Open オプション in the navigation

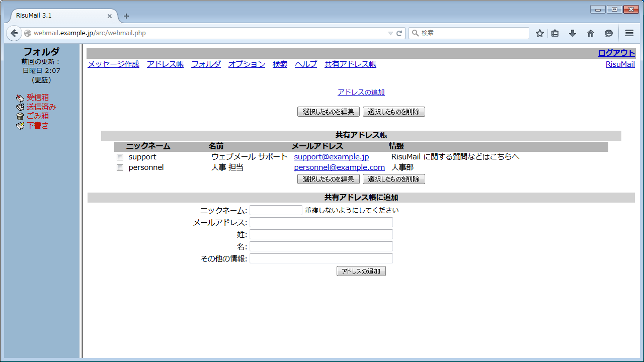[247, 64]
